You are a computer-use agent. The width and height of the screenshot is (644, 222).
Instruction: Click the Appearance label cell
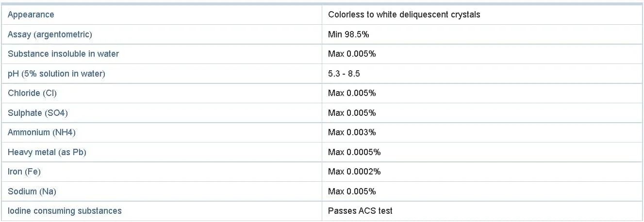coord(31,15)
